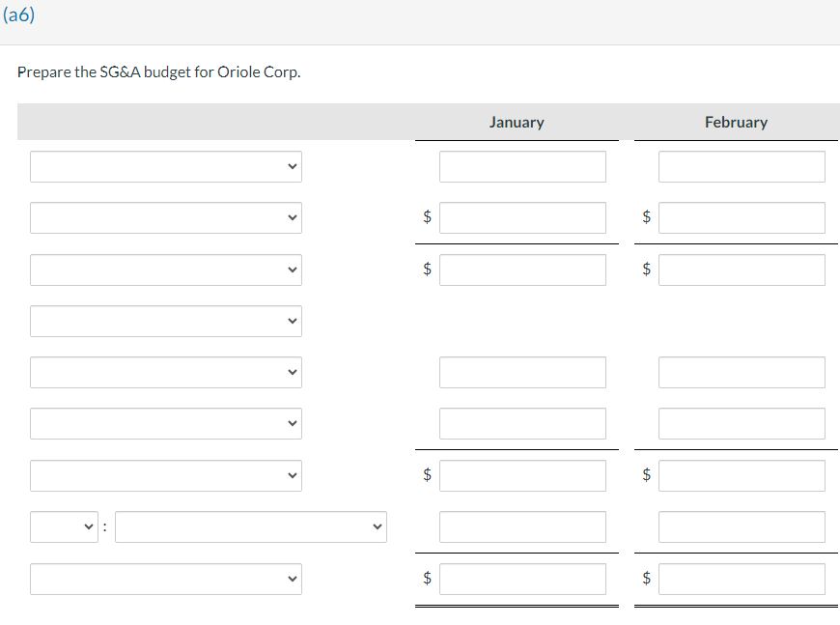Select the final February total dollar field
The height and width of the screenshot is (625, 840).
point(742,579)
